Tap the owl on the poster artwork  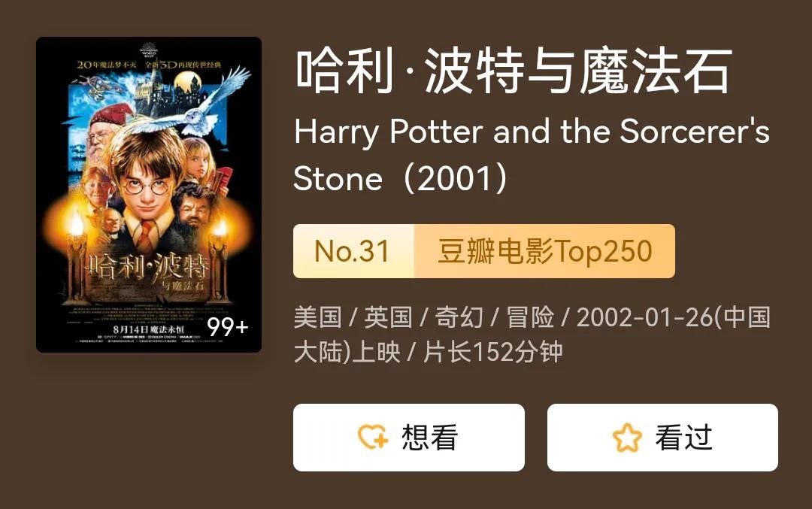(208, 104)
